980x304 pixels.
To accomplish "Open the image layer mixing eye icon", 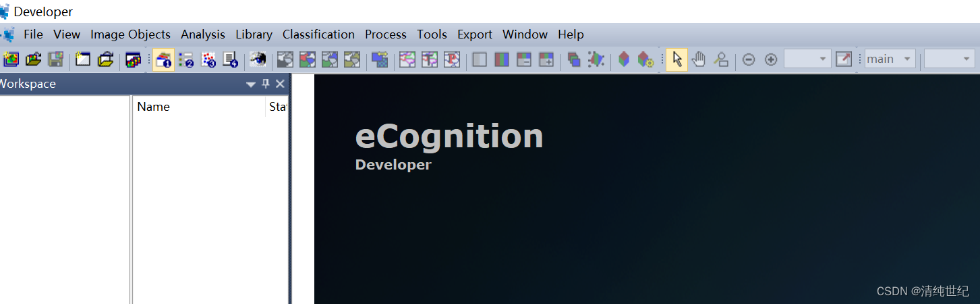I will 257,59.
